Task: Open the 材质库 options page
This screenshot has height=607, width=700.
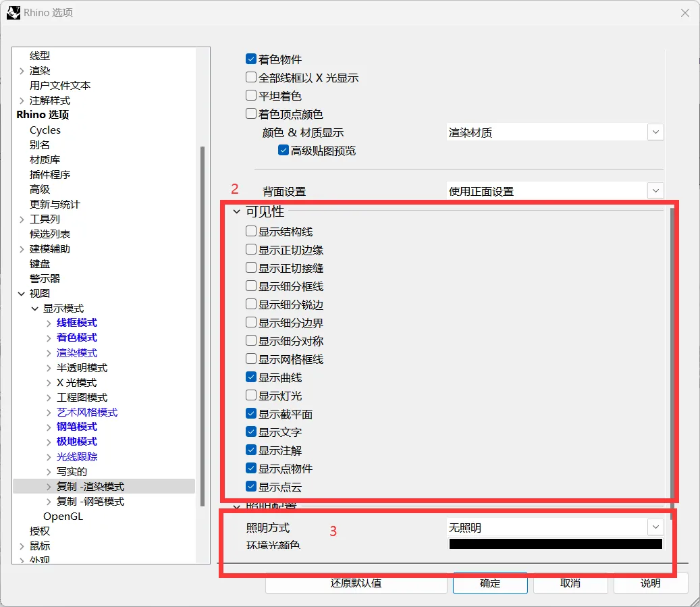Action: point(45,159)
